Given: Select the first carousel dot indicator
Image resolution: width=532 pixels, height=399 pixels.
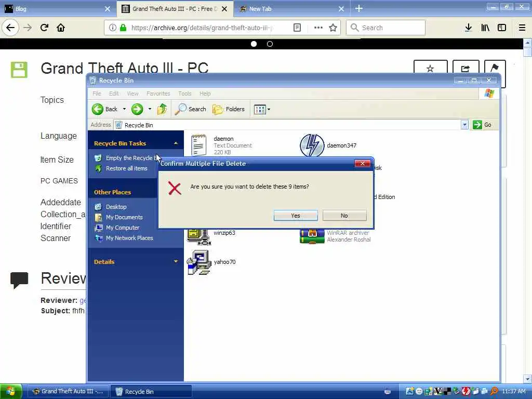Looking at the screenshot, I should tap(254, 44).
